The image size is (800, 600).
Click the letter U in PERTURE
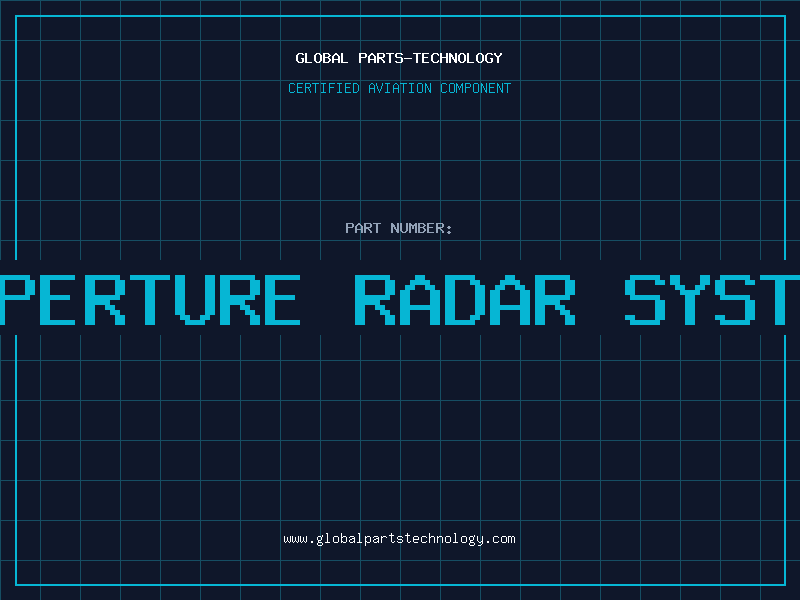194,299
